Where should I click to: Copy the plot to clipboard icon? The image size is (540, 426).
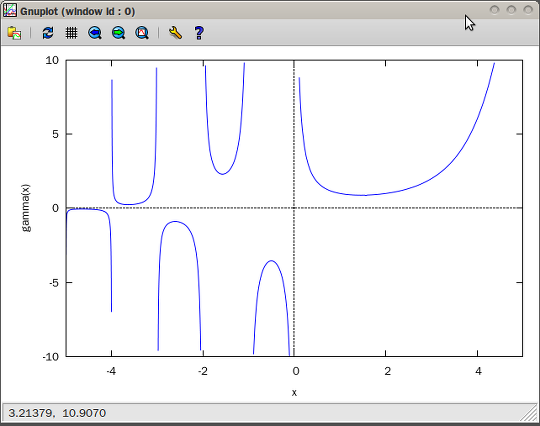pyautogui.click(x=14, y=33)
